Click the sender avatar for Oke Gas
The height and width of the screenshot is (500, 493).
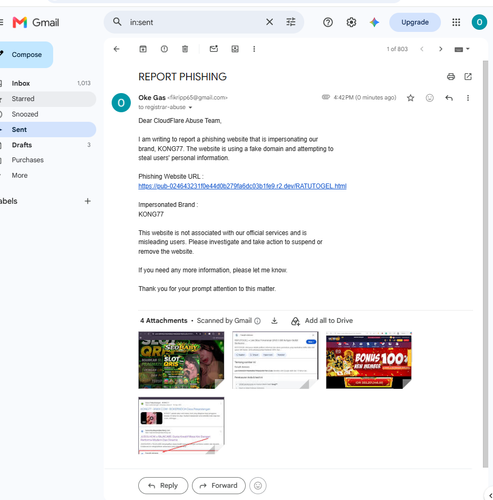click(121, 103)
